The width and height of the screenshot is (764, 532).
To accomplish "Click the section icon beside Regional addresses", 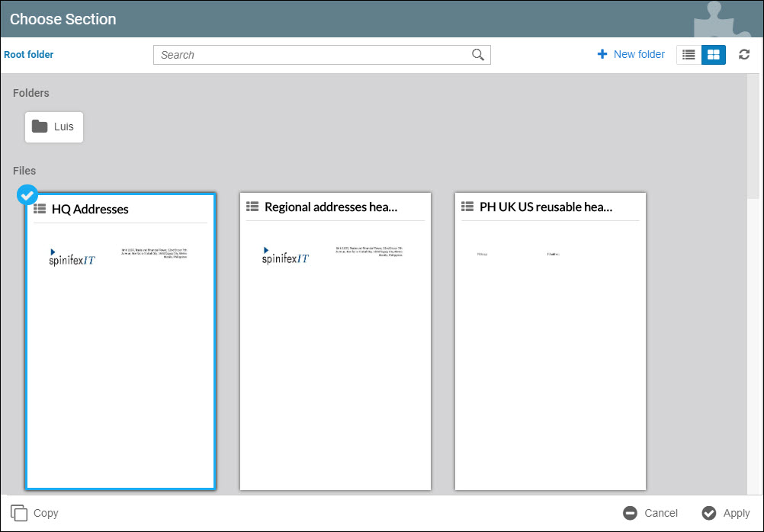I will coord(252,207).
